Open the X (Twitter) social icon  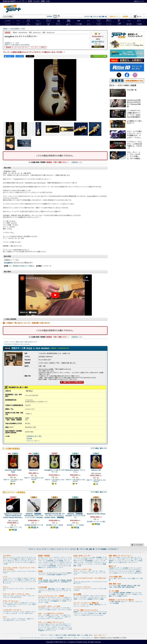[x=119, y=75]
